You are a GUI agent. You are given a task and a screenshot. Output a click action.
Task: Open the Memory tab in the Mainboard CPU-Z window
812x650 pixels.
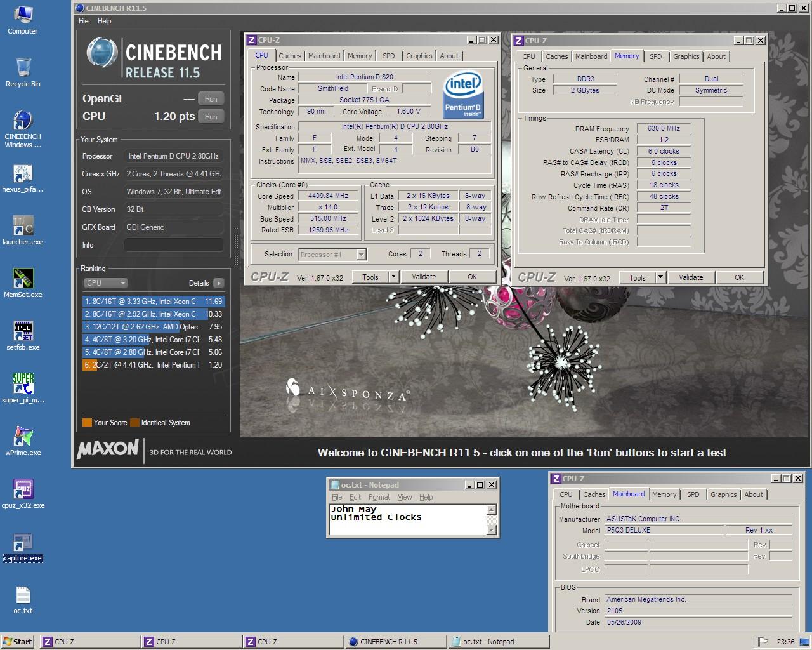pos(664,494)
